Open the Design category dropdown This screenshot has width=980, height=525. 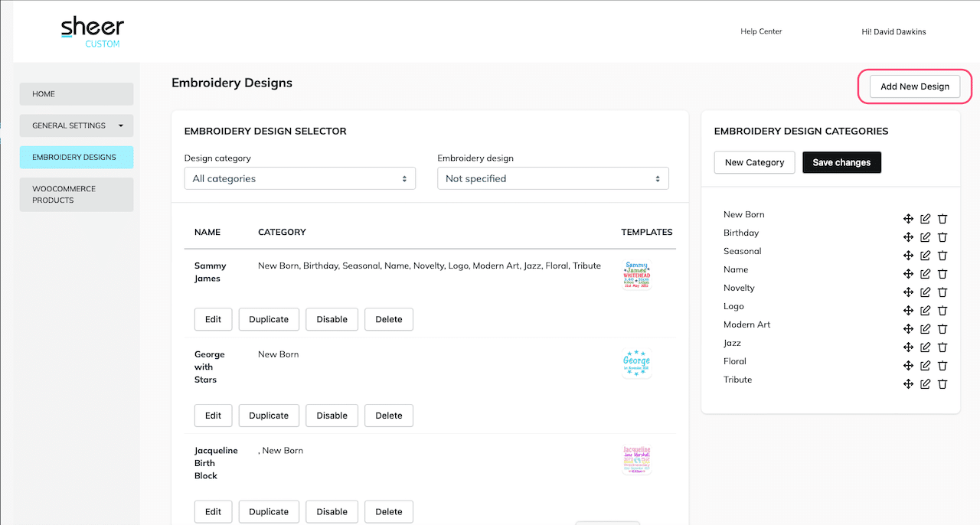point(299,178)
